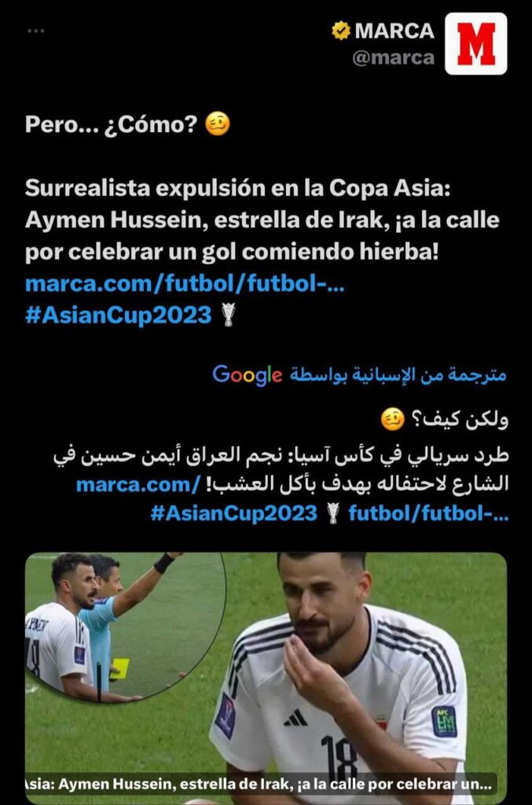The width and height of the screenshot is (532, 805).
Task: Click the gold verified badge next to MARCA
Action: (340, 31)
